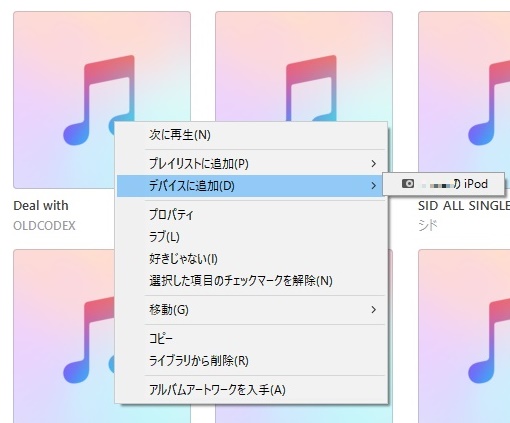Image resolution: width=510 pixels, height=423 pixels.
Task: Click the シド artist name link
Action: (x=427, y=226)
